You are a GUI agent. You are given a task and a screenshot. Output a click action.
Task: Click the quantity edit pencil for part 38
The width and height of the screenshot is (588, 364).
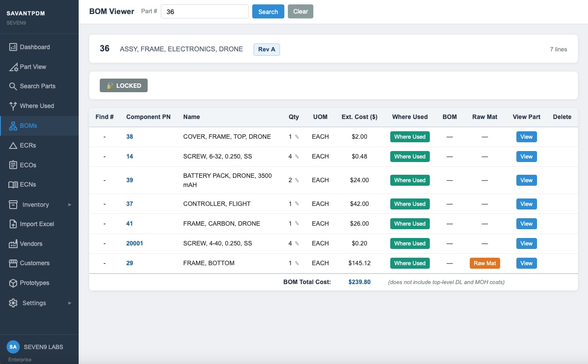[x=297, y=137]
